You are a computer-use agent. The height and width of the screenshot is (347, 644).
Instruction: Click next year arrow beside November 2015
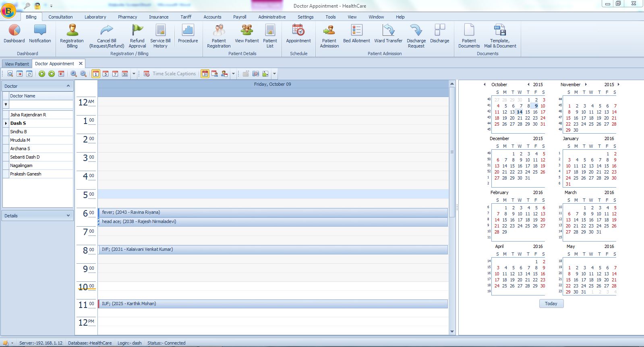click(x=618, y=85)
